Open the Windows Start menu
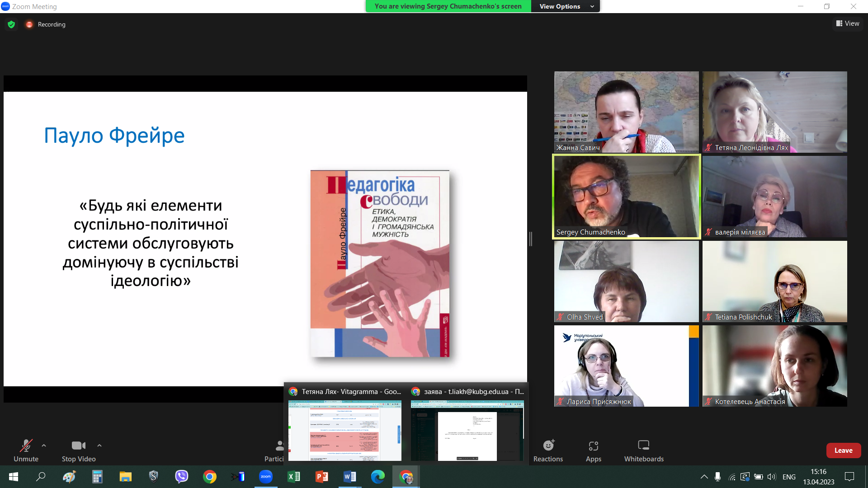The image size is (868, 488). pos(14,477)
